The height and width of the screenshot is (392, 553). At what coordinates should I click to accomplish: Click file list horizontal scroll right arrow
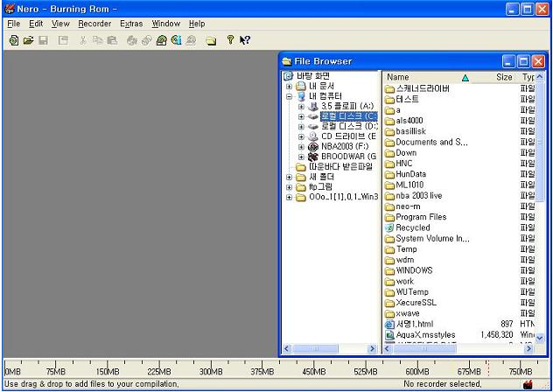tap(528, 349)
